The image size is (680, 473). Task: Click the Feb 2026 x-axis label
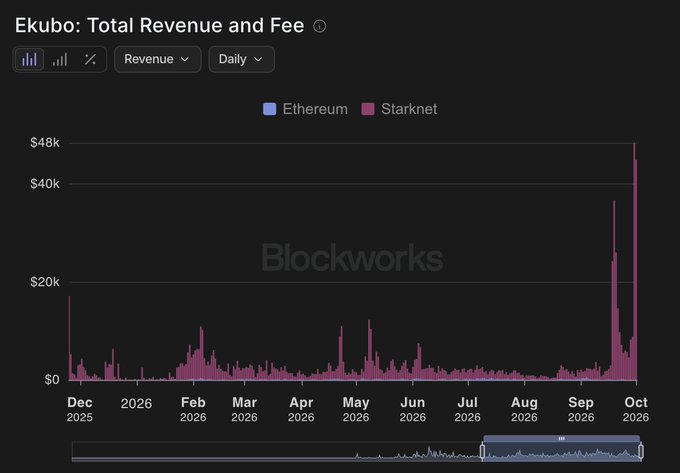coord(193,409)
